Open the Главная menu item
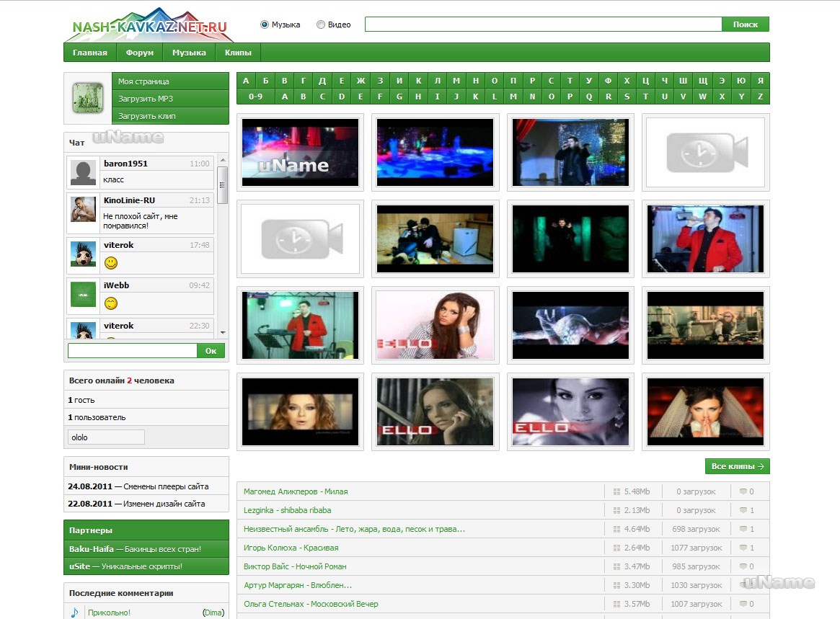The height and width of the screenshot is (619, 840). 90,53
